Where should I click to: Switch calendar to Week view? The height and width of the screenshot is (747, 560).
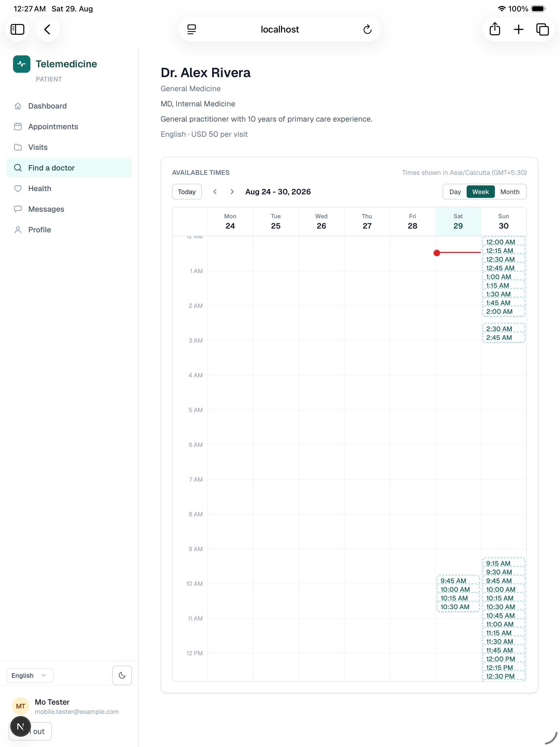480,192
